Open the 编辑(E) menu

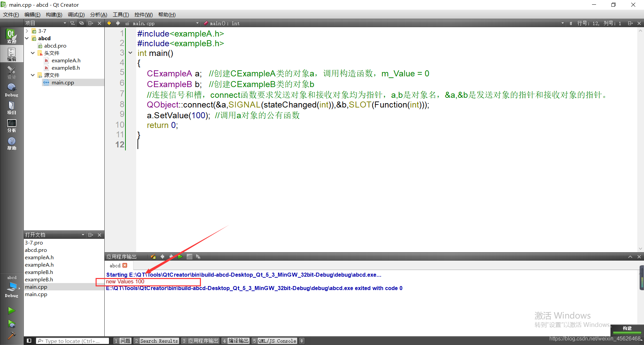tap(33, 14)
